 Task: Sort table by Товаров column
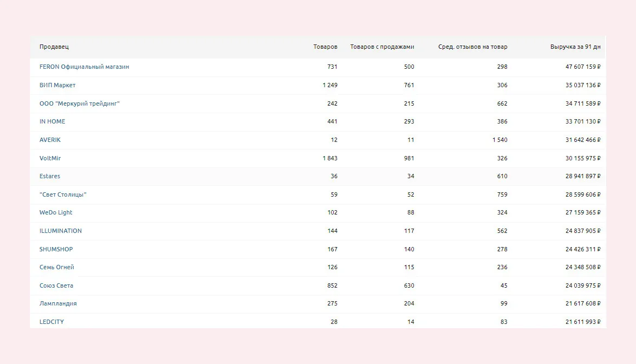[x=325, y=47]
